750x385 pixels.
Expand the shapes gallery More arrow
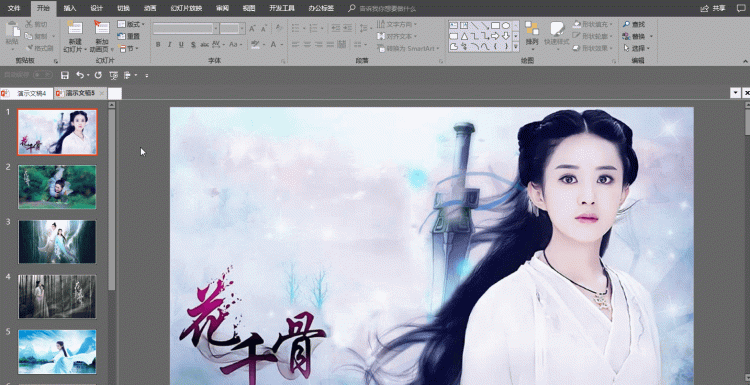click(x=516, y=47)
